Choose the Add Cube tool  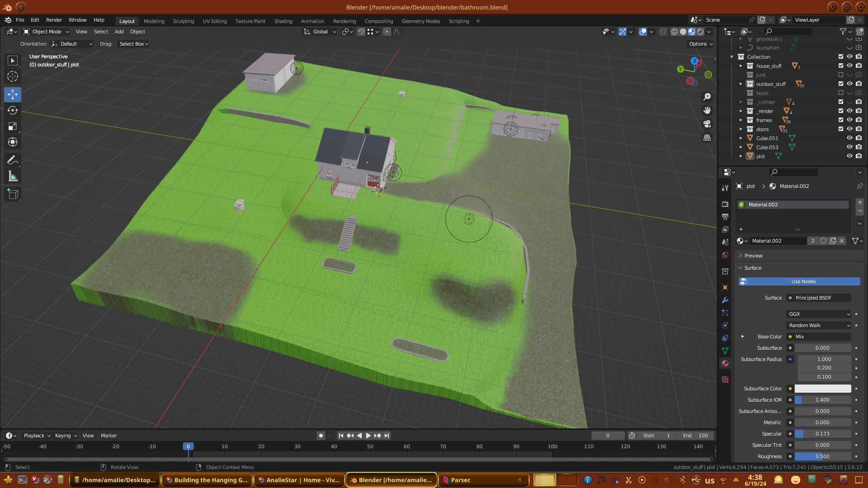click(13, 194)
